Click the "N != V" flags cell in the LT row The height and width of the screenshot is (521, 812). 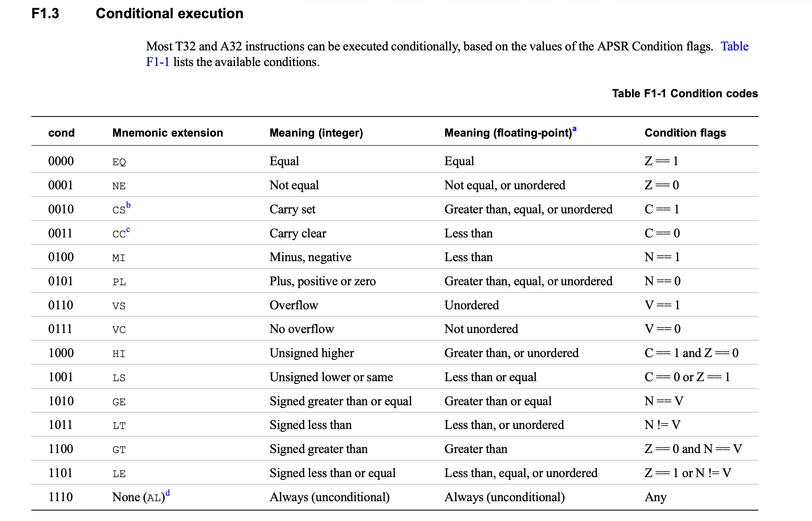click(x=662, y=425)
